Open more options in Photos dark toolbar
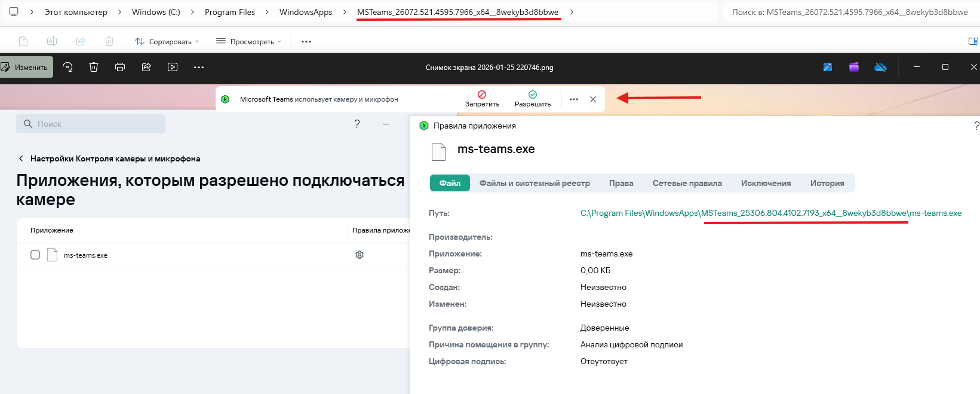 tap(199, 67)
